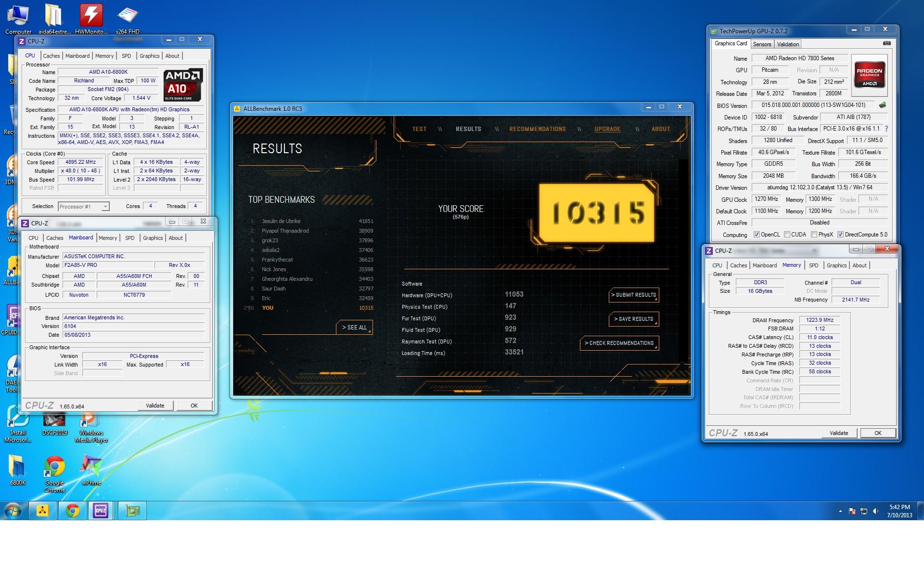Viewport: 924px width, 578px height.
Task: Click SEE ALL top benchmarks button
Action: click(x=354, y=327)
